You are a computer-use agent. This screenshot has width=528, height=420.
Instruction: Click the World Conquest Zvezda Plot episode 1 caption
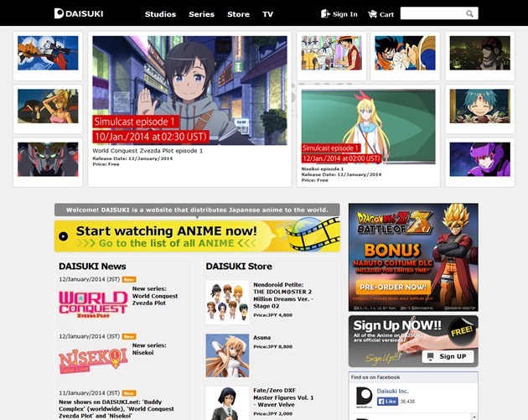tap(148, 151)
